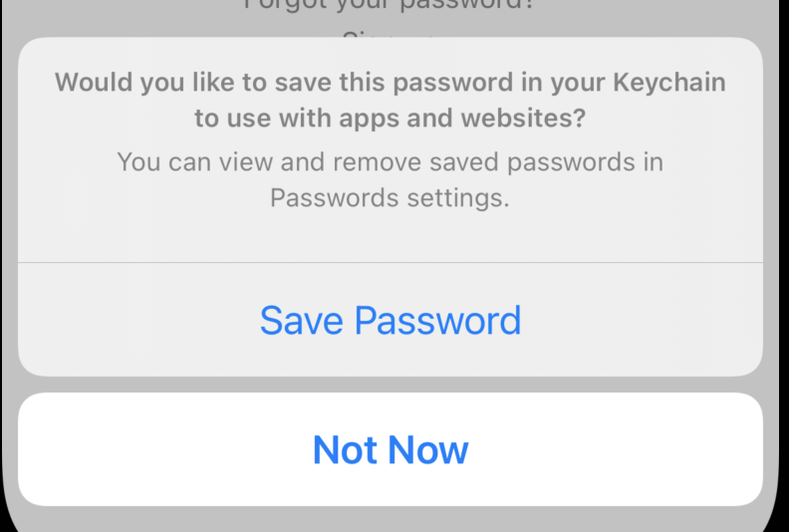789x532 pixels.
Task: Select the blue Save Password option
Action: click(391, 321)
